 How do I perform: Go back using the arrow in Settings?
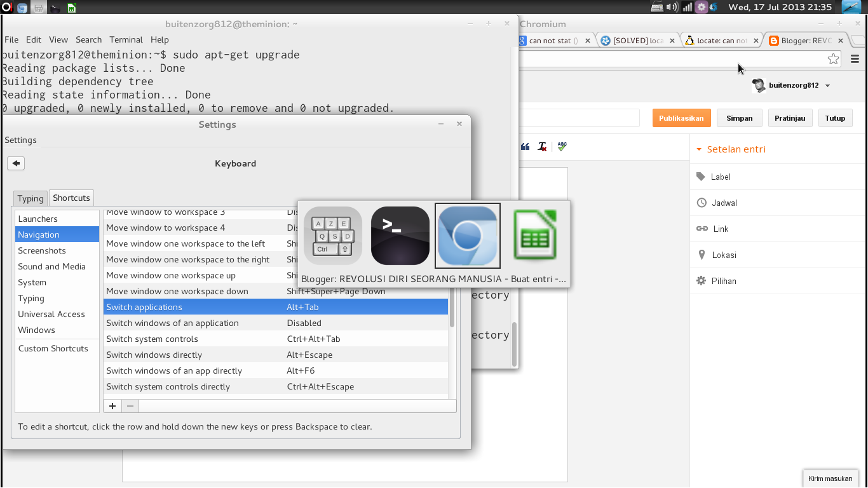[16, 163]
